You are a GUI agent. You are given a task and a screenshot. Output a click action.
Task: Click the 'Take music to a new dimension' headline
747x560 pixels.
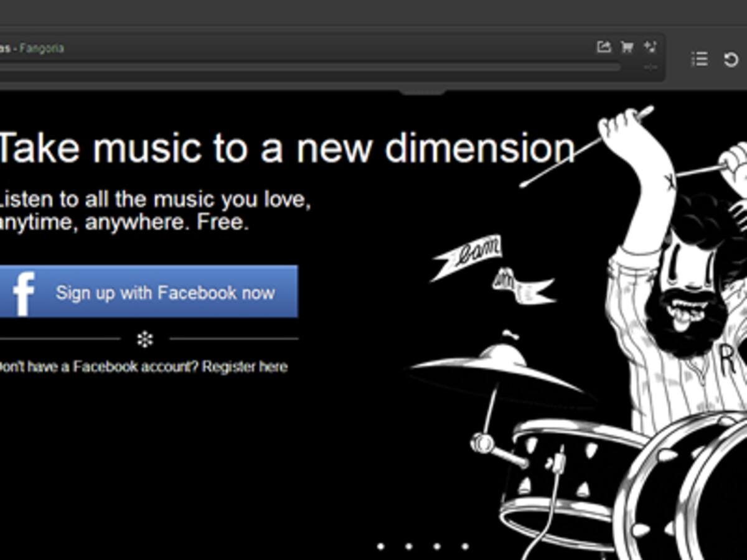(286, 148)
